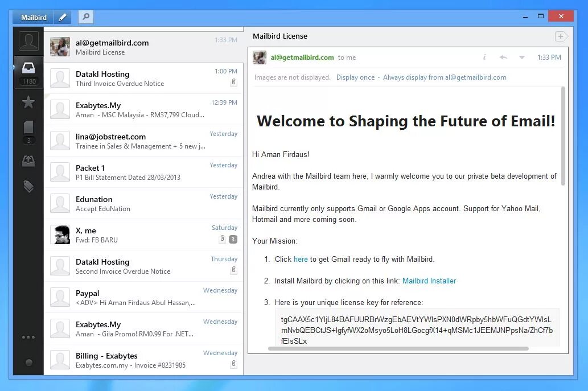Open Billing - Exabytes invoice email
Image resolution: width=588 pixels, height=391 pixels.
143,360
